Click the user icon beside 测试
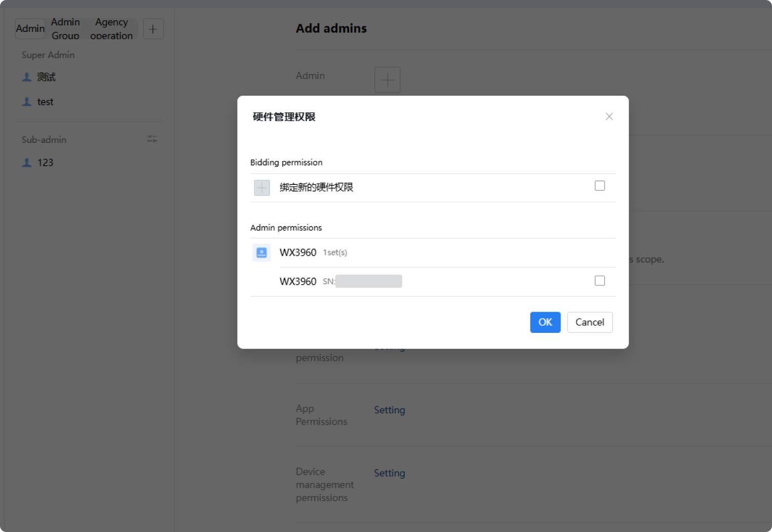The width and height of the screenshot is (772, 532). [27, 77]
